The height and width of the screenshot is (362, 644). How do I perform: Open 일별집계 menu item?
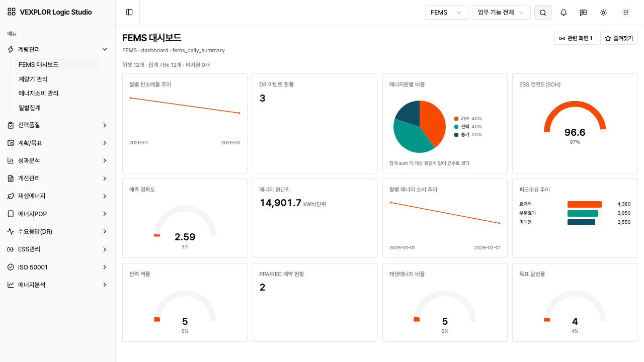point(58,108)
